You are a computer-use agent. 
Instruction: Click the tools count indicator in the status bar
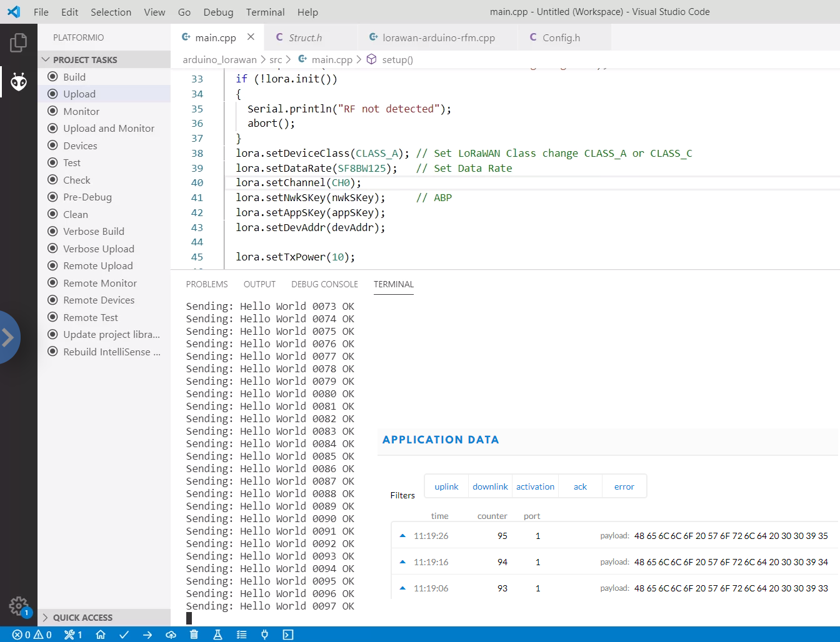coord(73,635)
